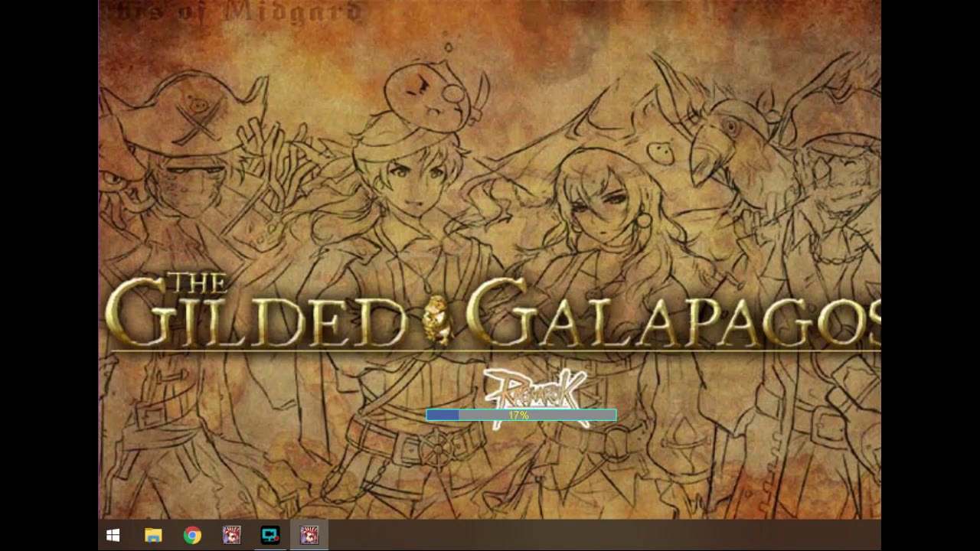
Task: Click the 17% loading progress bar
Action: (521, 415)
